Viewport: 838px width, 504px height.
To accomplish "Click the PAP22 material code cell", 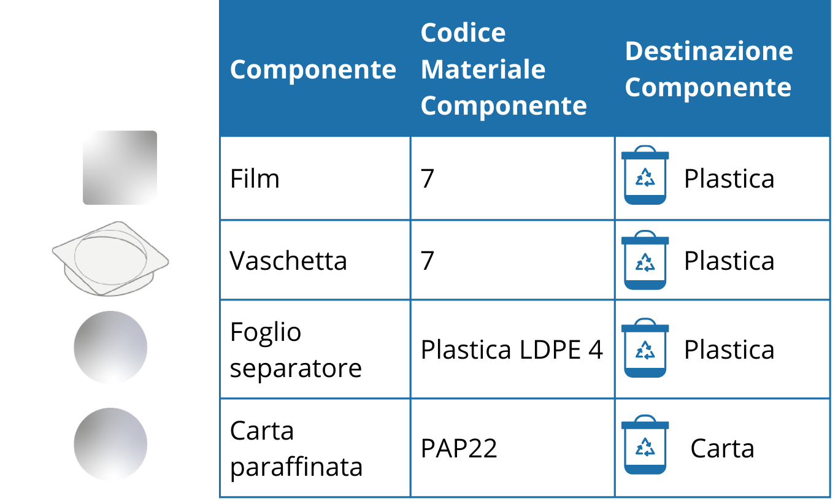I will click(513, 448).
